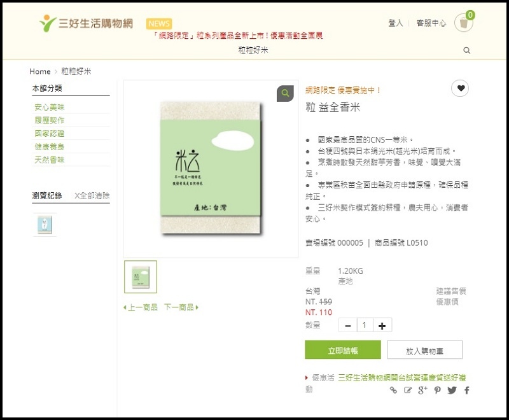
Task: Click the quantity input field
Action: (x=365, y=325)
